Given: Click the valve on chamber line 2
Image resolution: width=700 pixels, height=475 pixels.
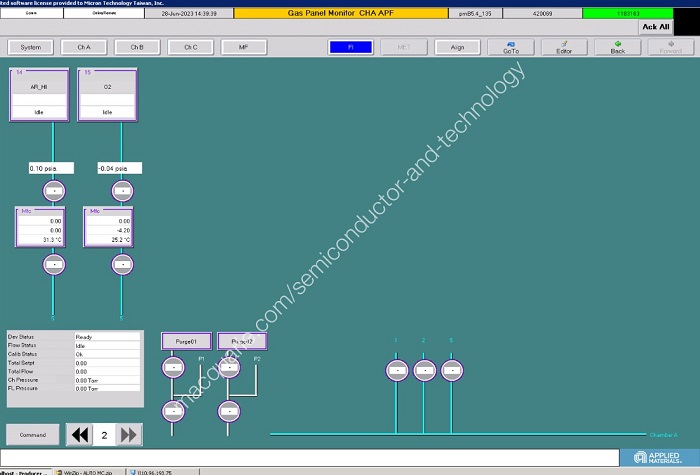Looking at the screenshot, I should [424, 371].
